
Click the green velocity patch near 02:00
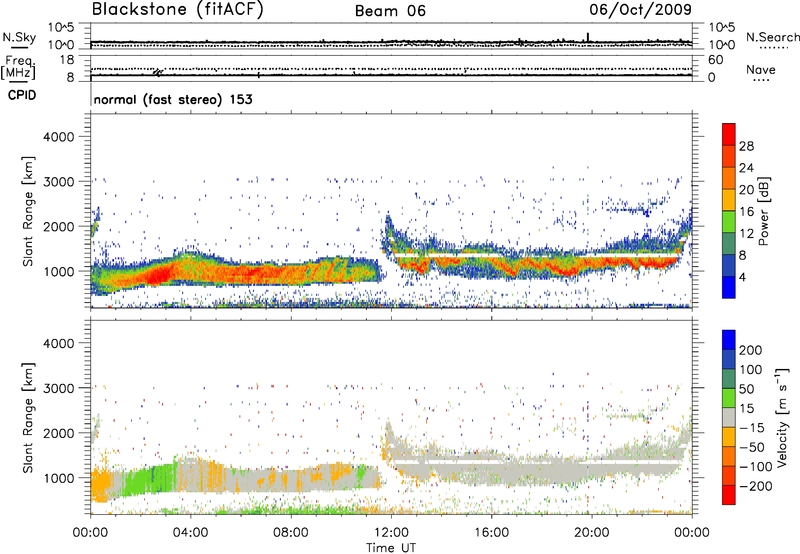pos(145,480)
